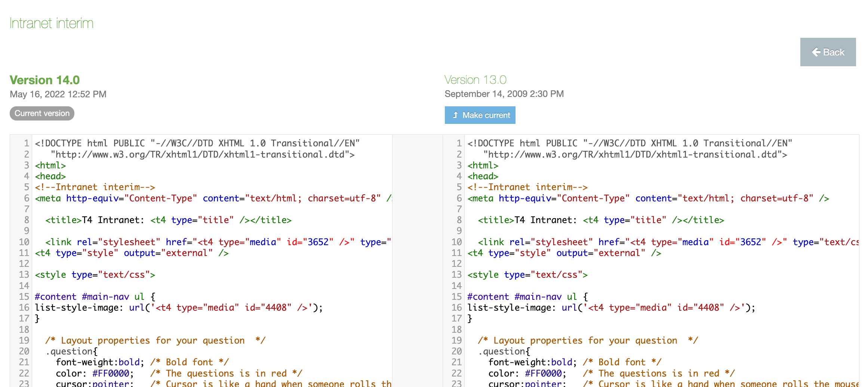Click the title tag line in left pane
Image resolution: width=868 pixels, height=387 pixels.
[x=168, y=220]
